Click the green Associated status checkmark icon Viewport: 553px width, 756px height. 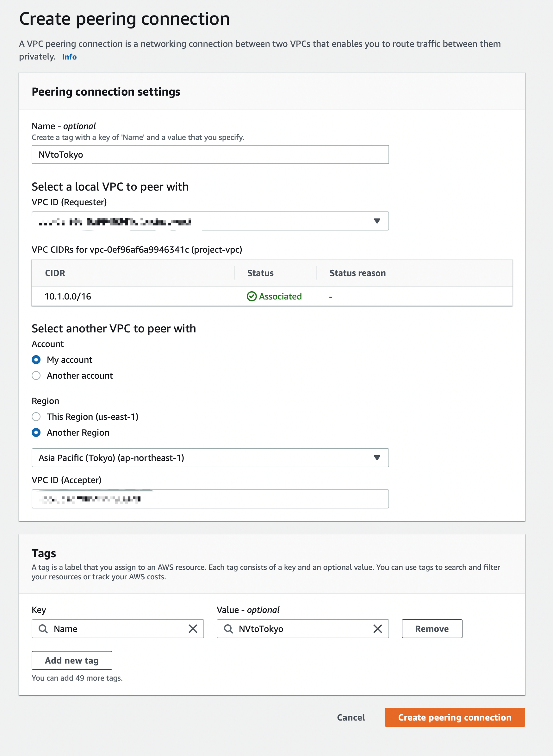(252, 296)
